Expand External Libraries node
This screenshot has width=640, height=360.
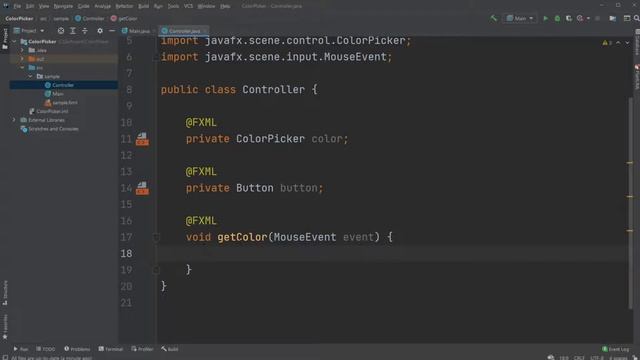click(14, 120)
